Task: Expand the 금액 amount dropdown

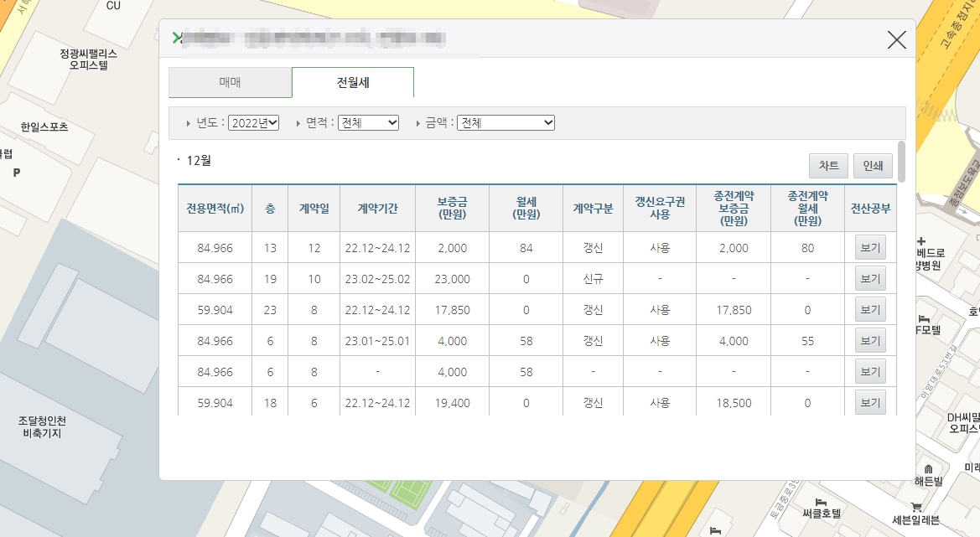Action: click(x=506, y=122)
